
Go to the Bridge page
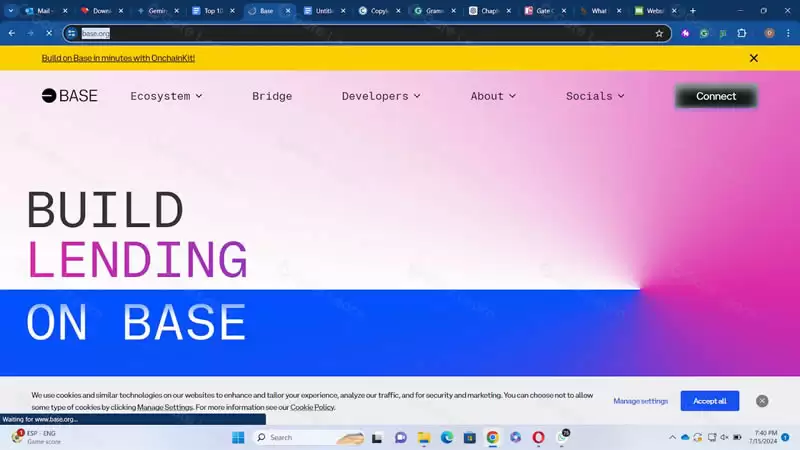point(272,96)
